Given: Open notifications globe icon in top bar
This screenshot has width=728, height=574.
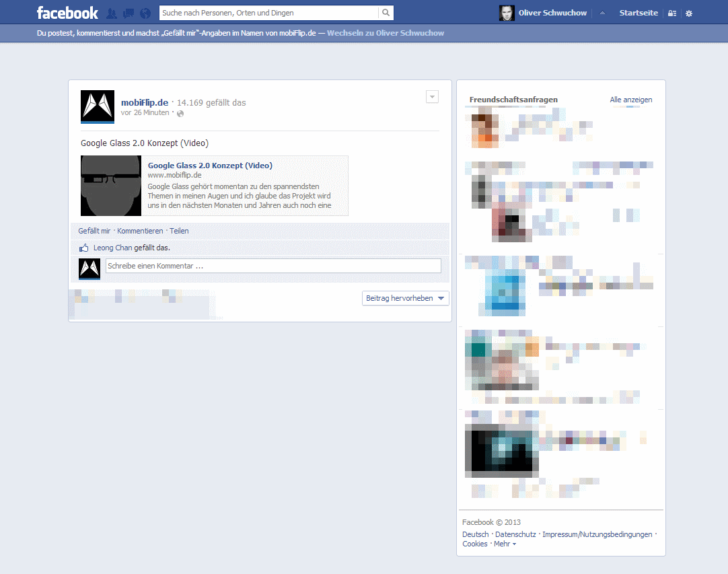Looking at the screenshot, I should (145, 13).
